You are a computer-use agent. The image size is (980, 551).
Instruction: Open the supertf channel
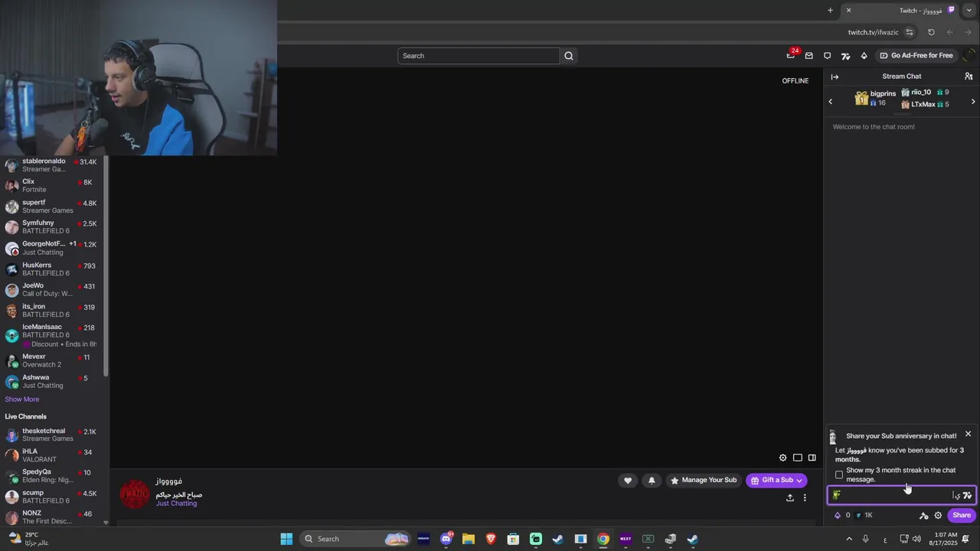point(53,207)
